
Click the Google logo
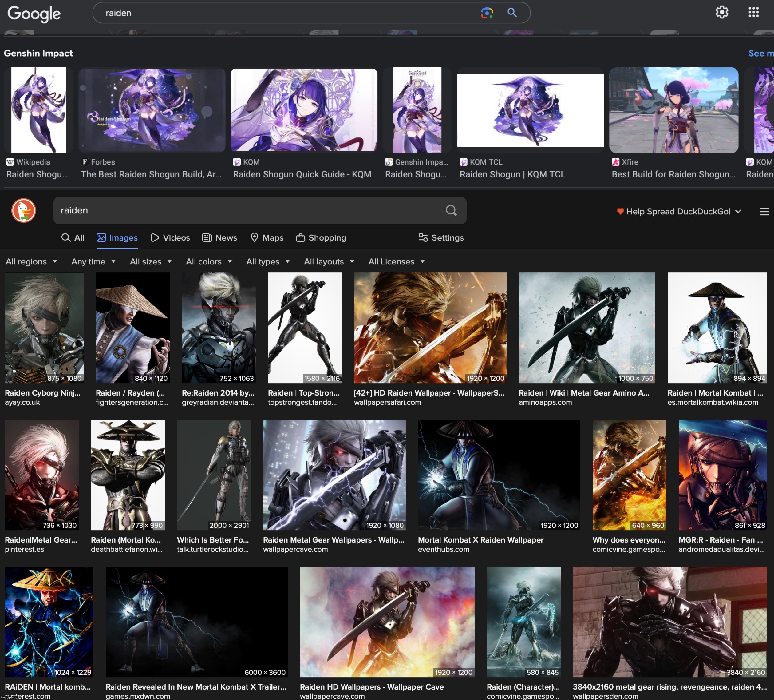(x=34, y=14)
